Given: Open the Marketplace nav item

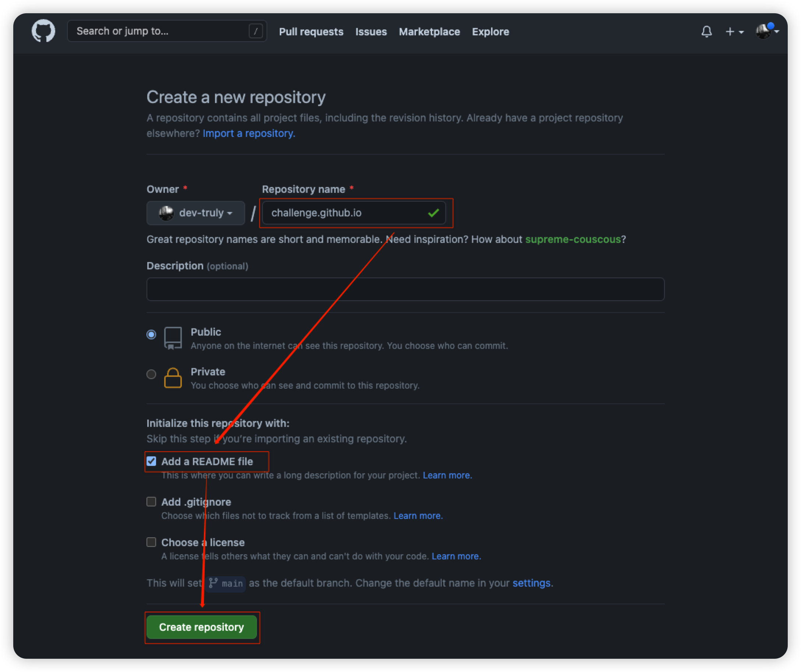Looking at the screenshot, I should [x=429, y=32].
